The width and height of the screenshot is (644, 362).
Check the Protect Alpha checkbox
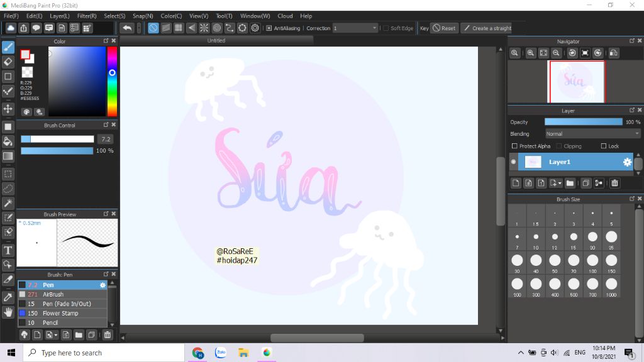(514, 146)
